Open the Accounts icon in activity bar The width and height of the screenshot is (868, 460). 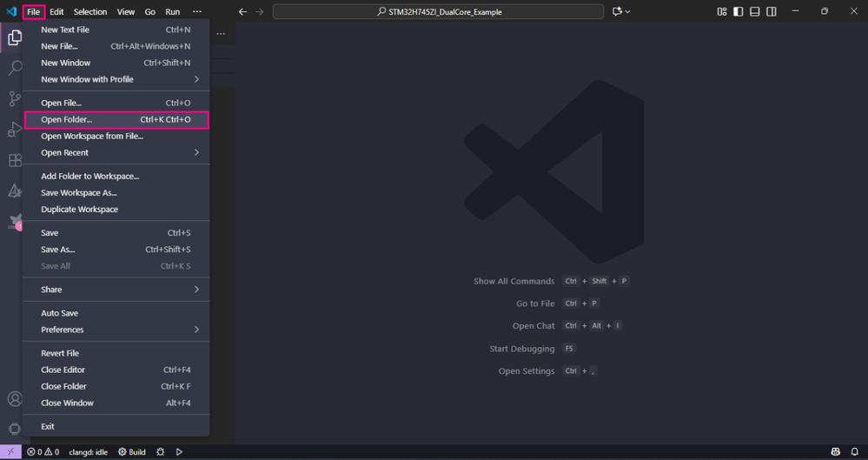pos(15,398)
